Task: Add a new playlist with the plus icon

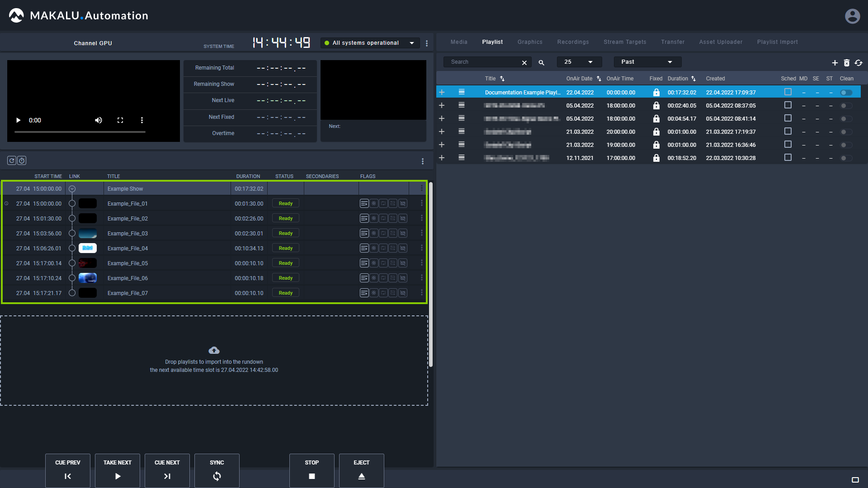Action: coord(835,63)
